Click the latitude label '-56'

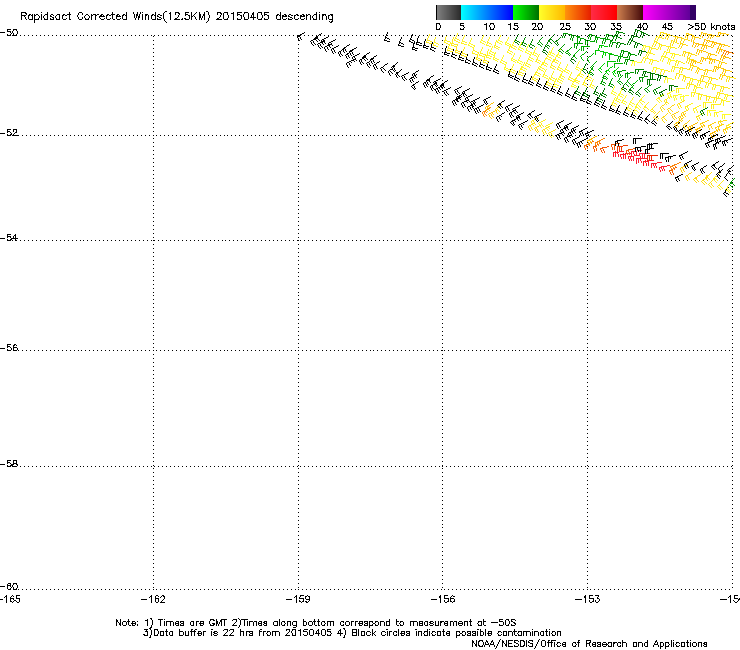tap(9, 348)
